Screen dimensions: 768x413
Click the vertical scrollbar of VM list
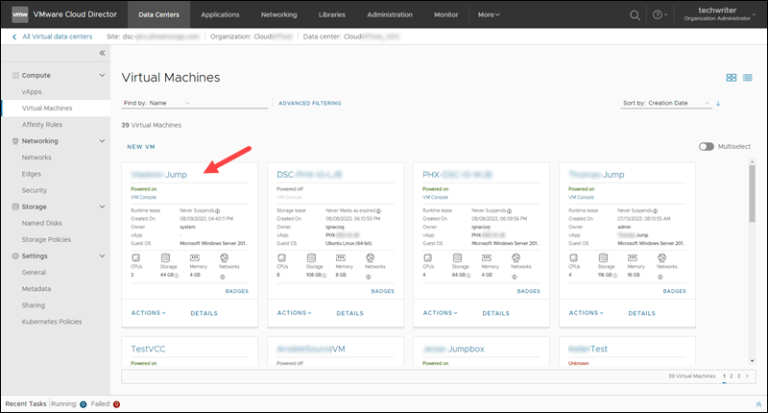pos(752,194)
